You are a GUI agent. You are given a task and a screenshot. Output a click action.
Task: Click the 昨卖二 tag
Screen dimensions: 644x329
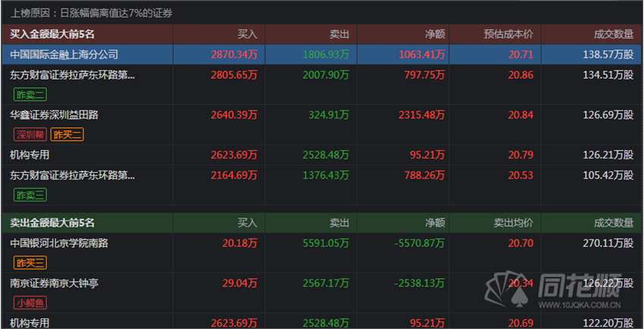coord(30,95)
